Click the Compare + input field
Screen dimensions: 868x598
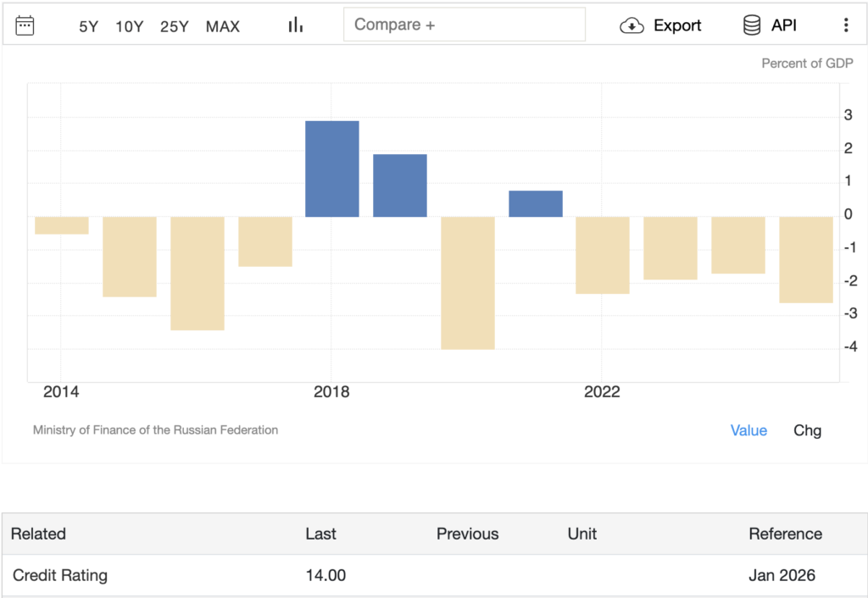pyautogui.click(x=464, y=25)
